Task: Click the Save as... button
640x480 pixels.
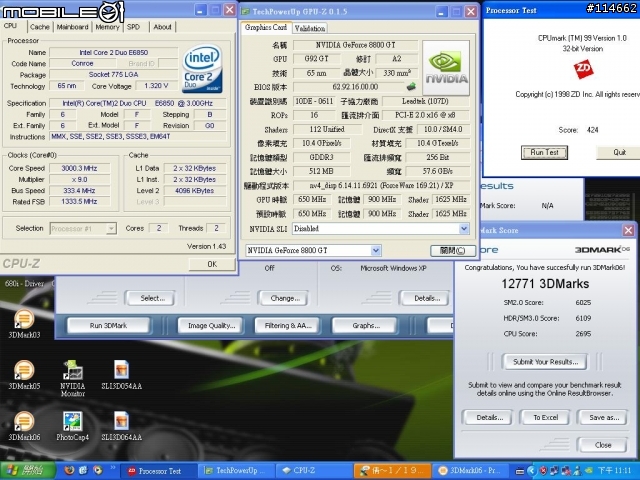Action: pyautogui.click(x=602, y=418)
